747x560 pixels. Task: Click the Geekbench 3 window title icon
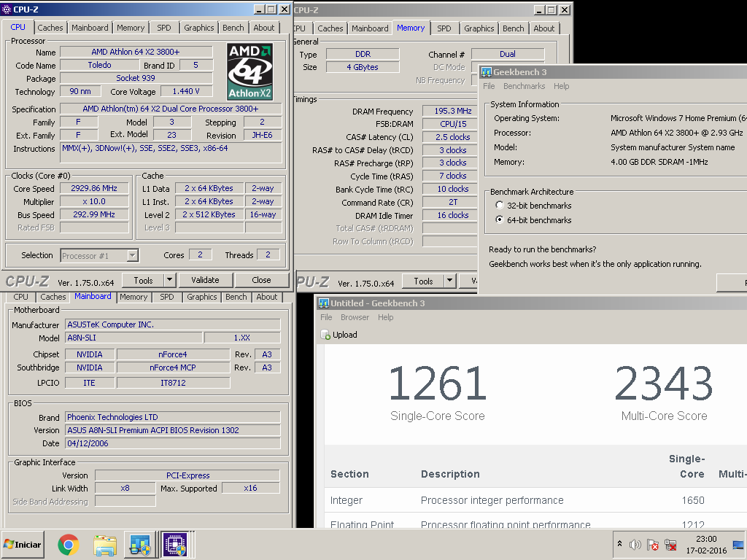(487, 72)
